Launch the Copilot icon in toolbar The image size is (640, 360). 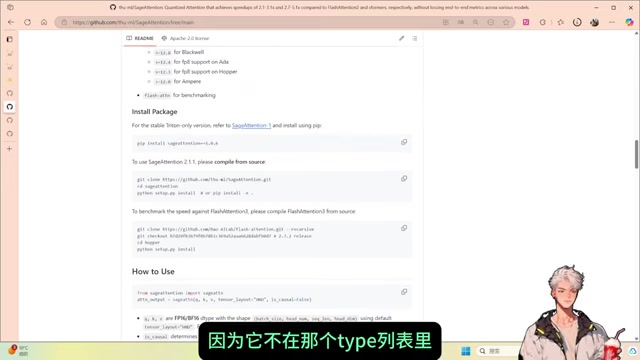point(629,22)
